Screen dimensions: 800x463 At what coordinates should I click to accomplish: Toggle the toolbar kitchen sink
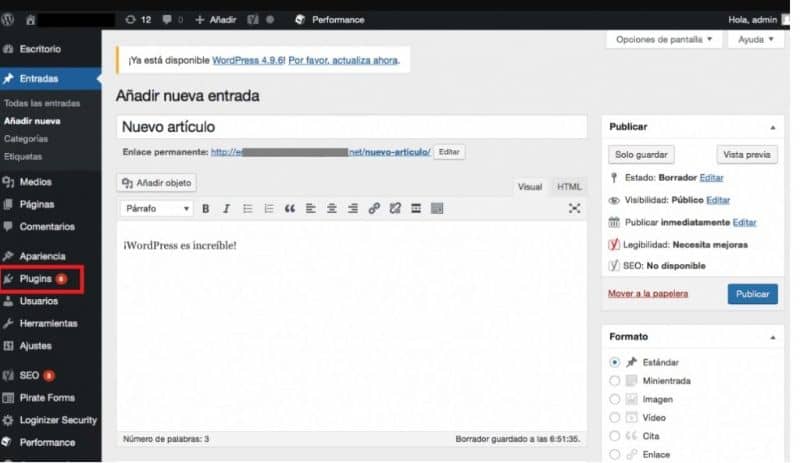tap(437, 208)
